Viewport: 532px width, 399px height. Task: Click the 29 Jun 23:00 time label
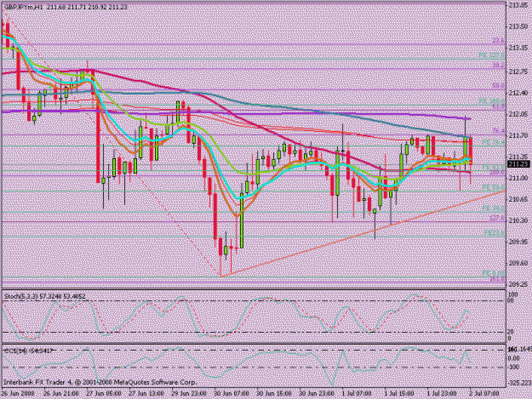189,394
